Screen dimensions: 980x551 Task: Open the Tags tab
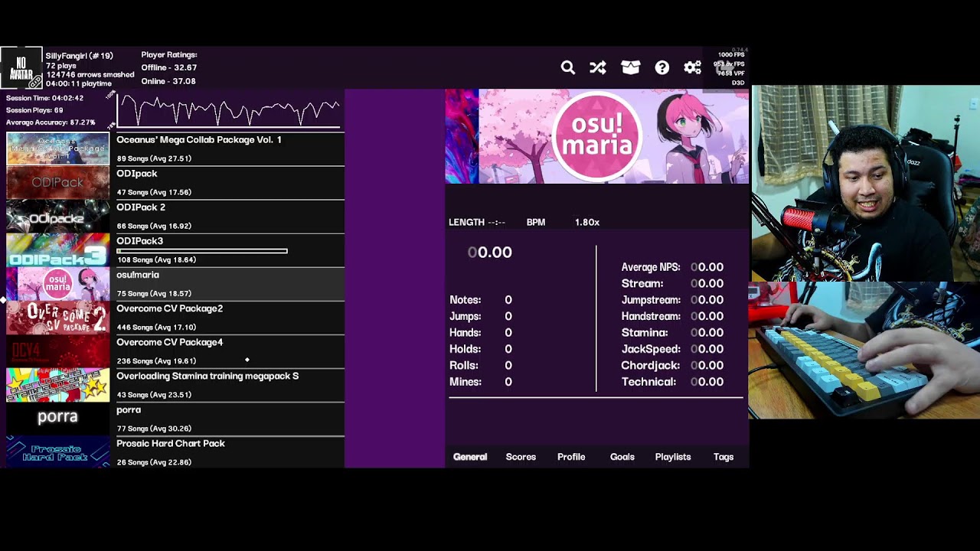click(x=724, y=457)
